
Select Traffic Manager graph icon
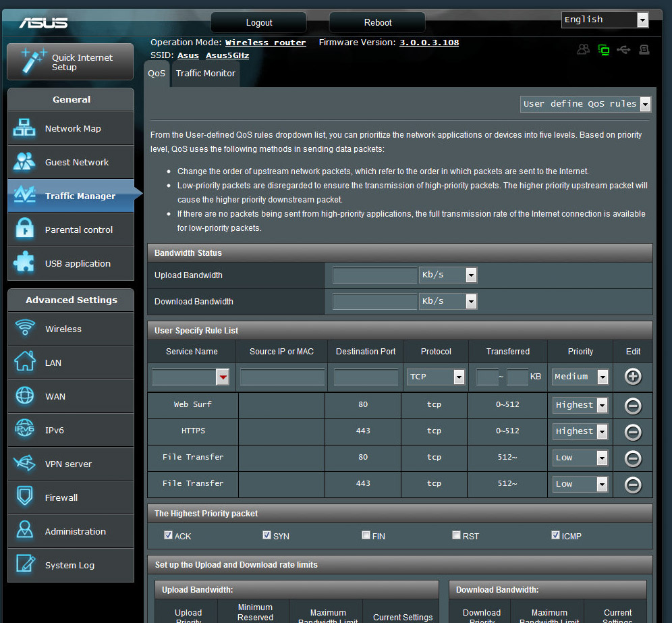[x=24, y=195]
